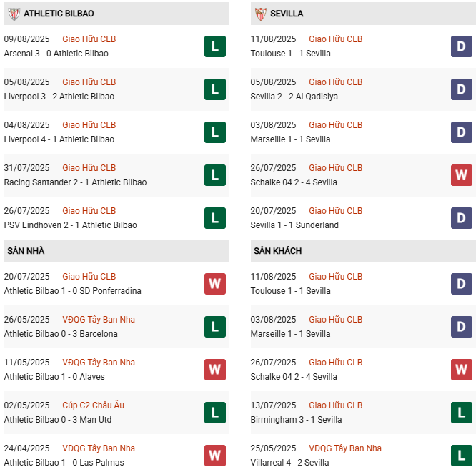Screen dimensions: 476x472
Task: Open Liverpool 4-1 Athletic Bilbao match
Action: point(59,139)
